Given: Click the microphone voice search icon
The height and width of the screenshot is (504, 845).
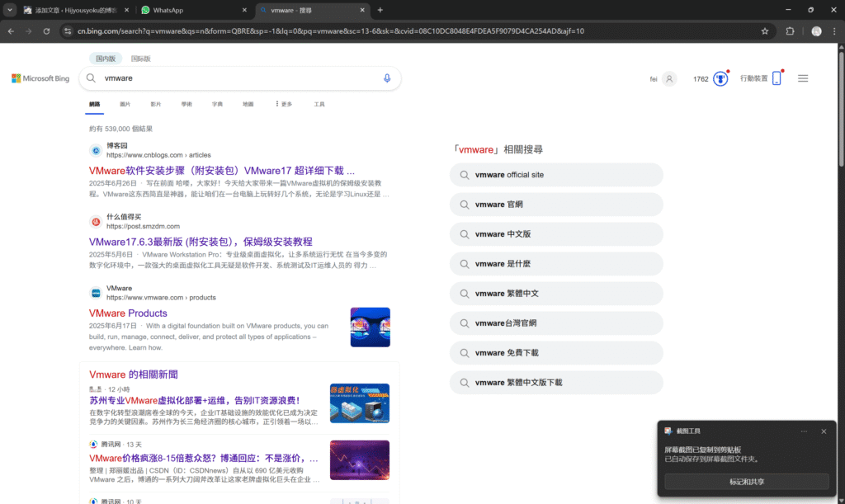Looking at the screenshot, I should pos(387,78).
